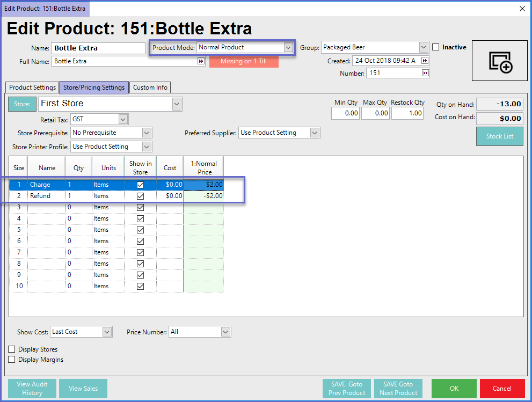532x402 pixels.
Task: Click the Restock Qty input field
Action: click(x=407, y=113)
